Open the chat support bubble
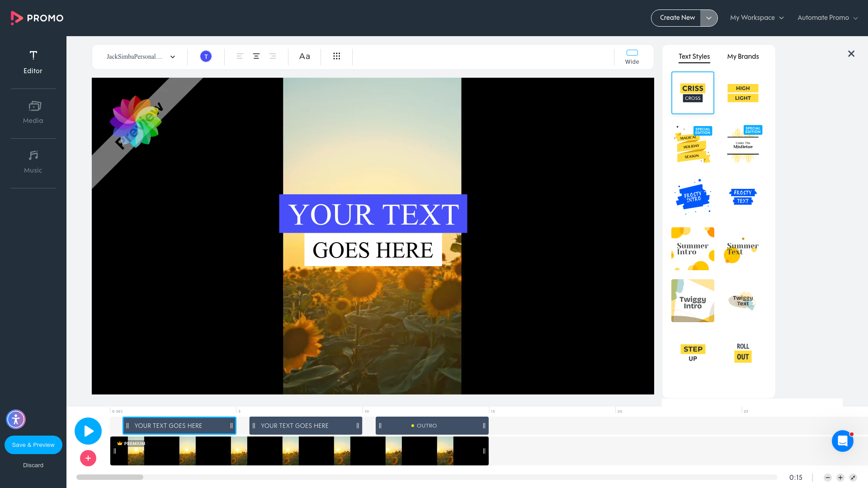Viewport: 868px width, 488px height. [842, 441]
